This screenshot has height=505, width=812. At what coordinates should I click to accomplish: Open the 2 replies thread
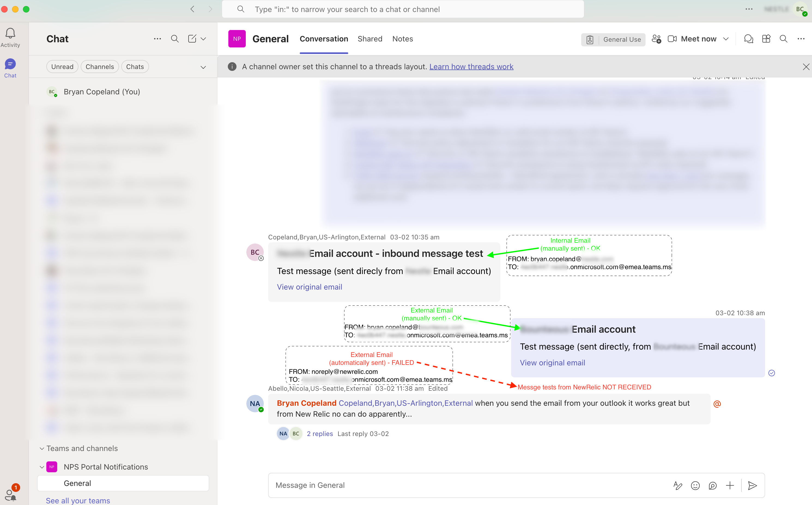(320, 434)
